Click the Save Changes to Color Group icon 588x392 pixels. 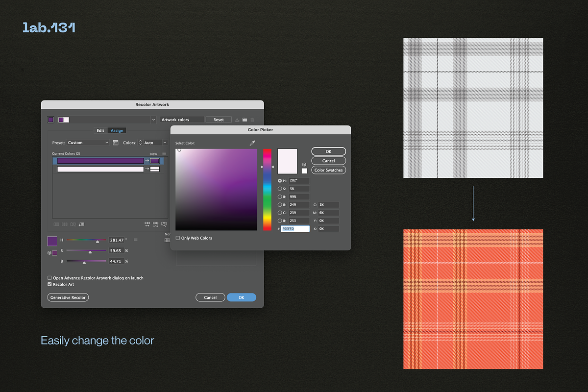pyautogui.click(x=237, y=120)
